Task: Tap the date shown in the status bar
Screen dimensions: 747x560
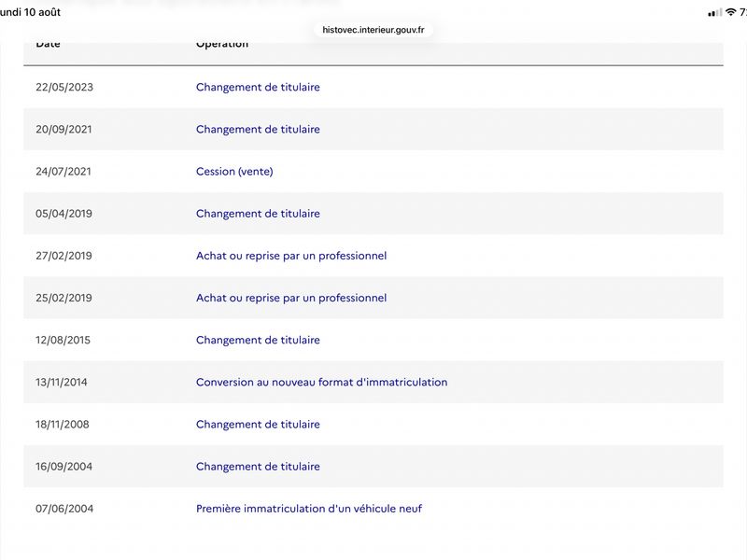Action: click(30, 12)
